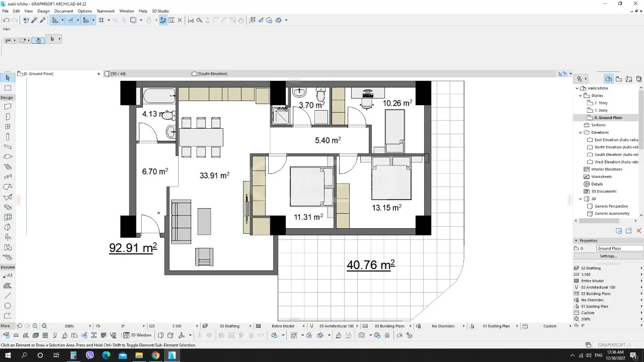Click the Settings button in Properties panel

click(608, 256)
